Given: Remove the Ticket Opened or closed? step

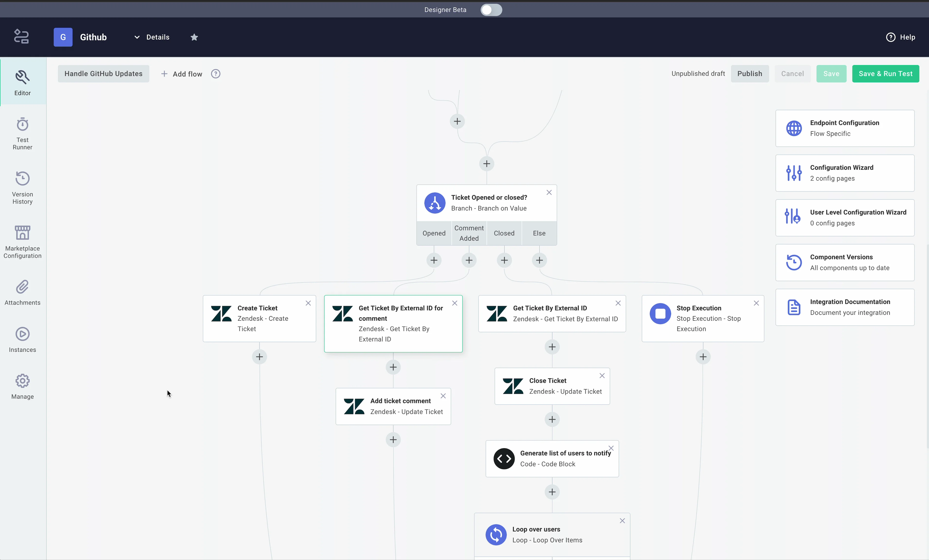Looking at the screenshot, I should (549, 192).
